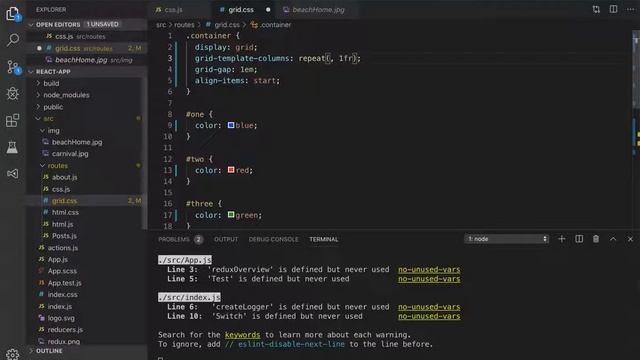Open the Manage gear menu
This screenshot has height=360, width=640.
tap(13, 353)
